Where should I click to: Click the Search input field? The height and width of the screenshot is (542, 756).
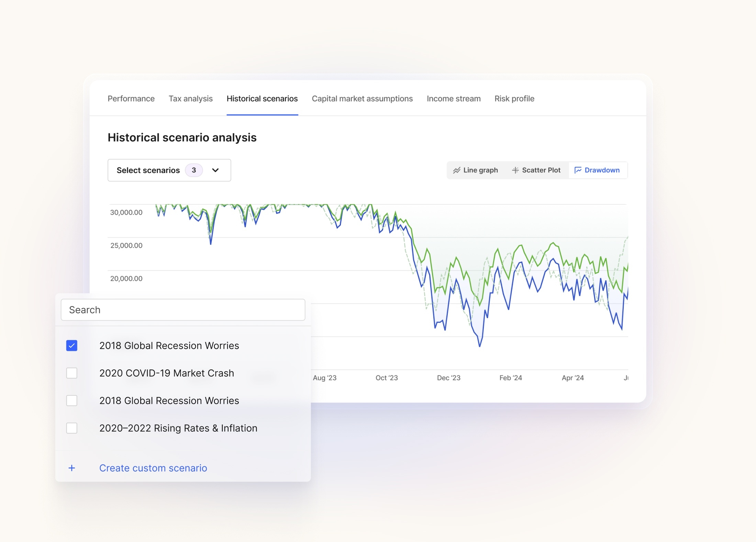point(183,310)
